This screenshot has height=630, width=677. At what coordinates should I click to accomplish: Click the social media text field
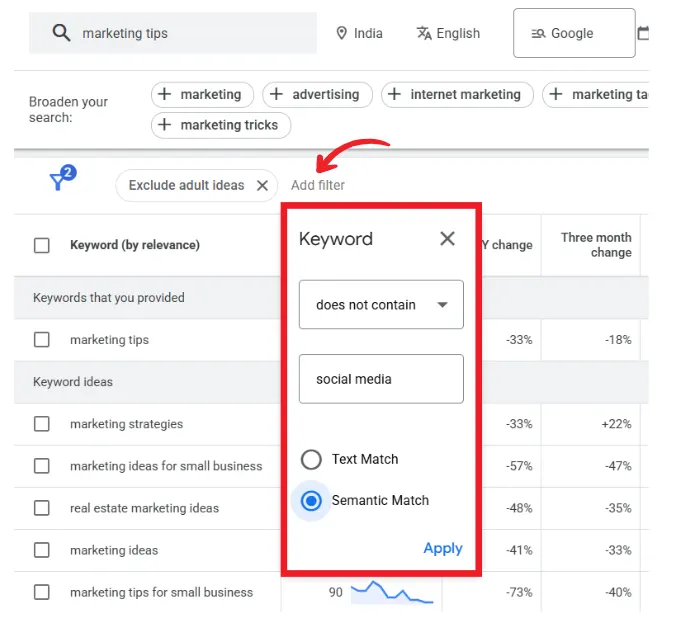381,379
